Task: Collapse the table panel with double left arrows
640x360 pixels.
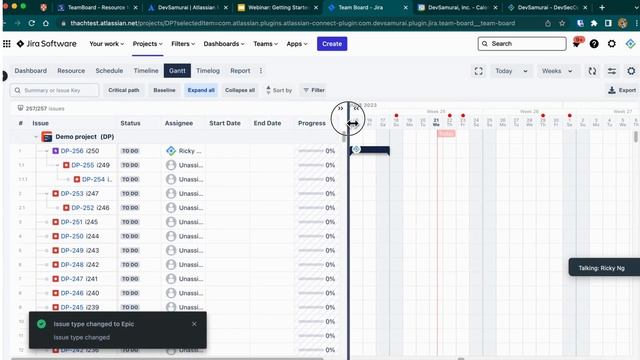Action: [x=356, y=109]
